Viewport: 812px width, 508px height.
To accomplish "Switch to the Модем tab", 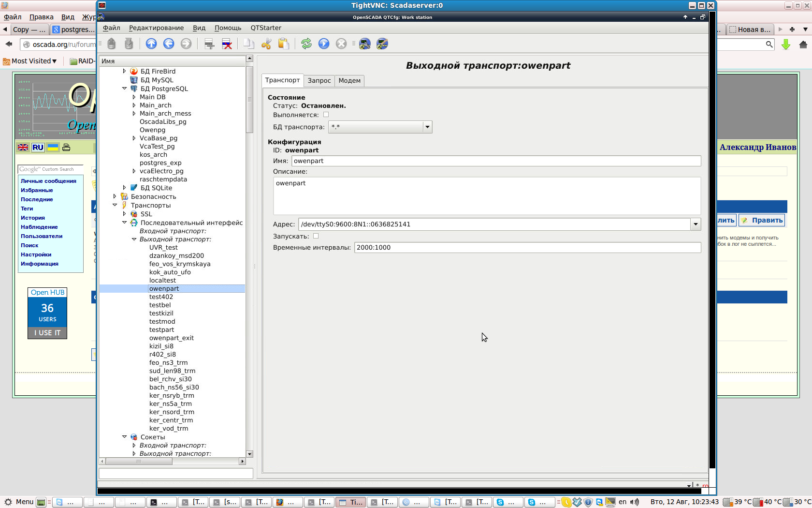I will coord(349,81).
